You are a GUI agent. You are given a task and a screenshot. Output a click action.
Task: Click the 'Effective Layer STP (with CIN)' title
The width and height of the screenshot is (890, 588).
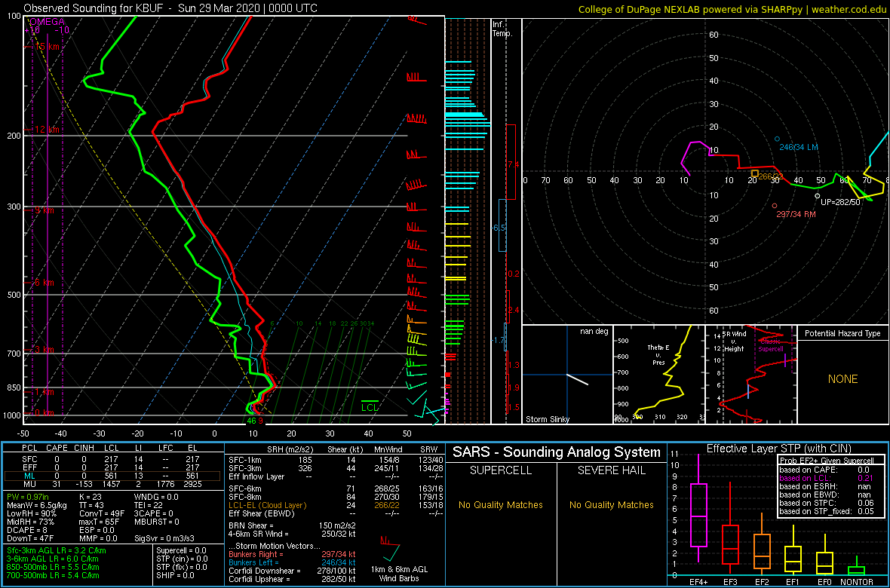(x=779, y=449)
